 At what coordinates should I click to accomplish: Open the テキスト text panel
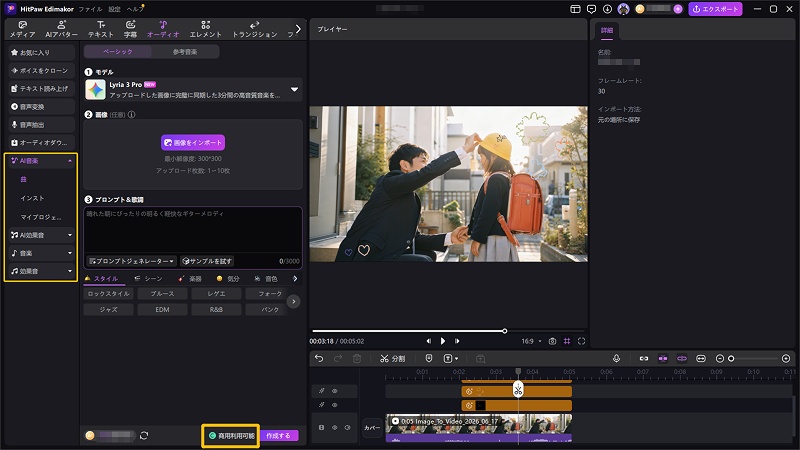tap(101, 29)
